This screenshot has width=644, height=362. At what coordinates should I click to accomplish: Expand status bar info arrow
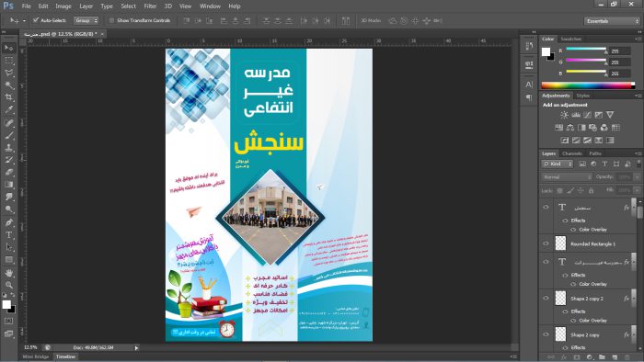point(136,347)
